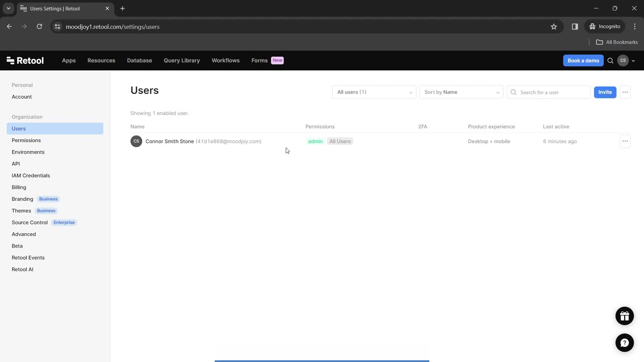This screenshot has width=644, height=362.
Task: Select the Billing sidebar item
Action: pyautogui.click(x=18, y=187)
